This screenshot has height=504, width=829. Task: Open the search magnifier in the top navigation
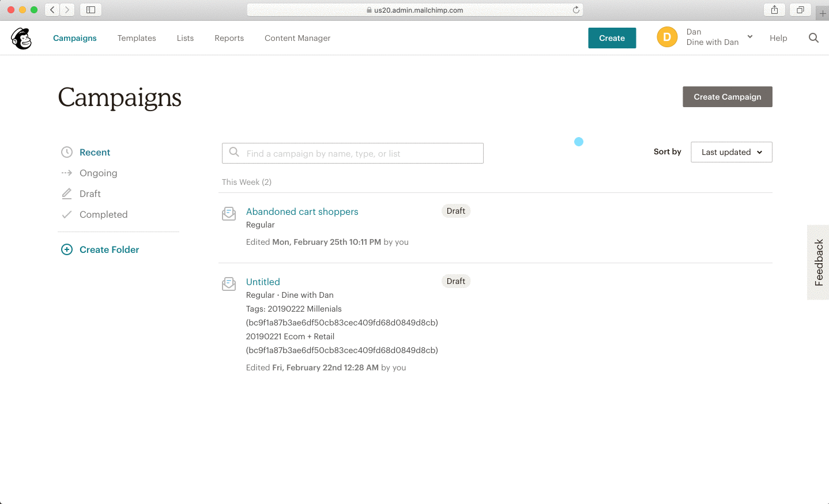[x=813, y=38]
